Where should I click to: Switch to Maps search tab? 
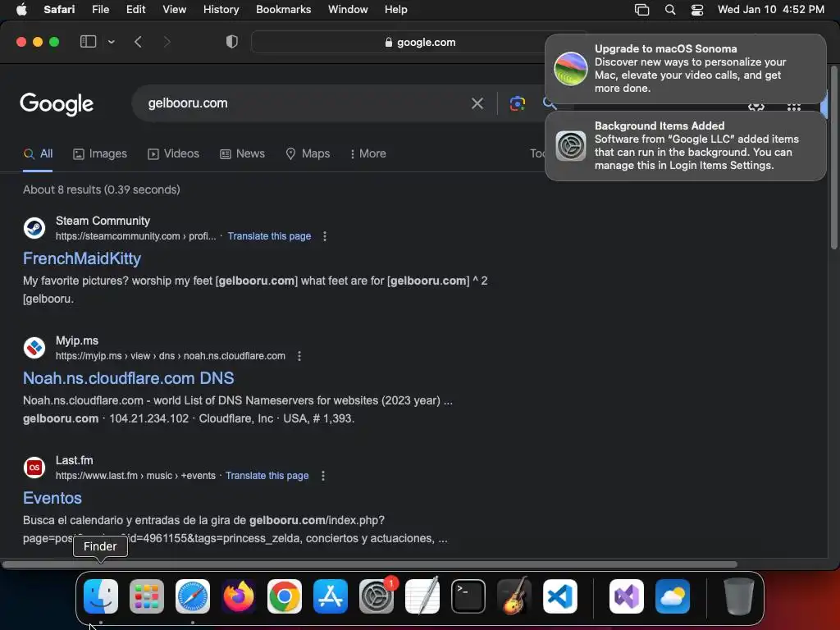coord(308,153)
